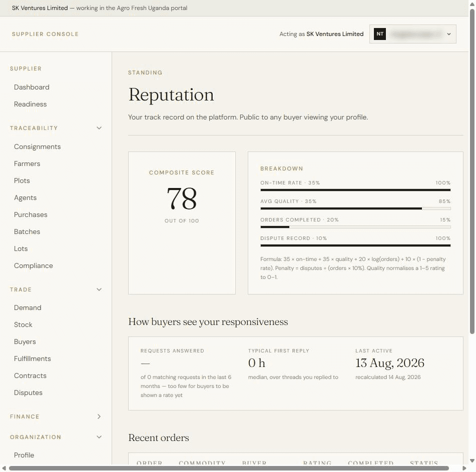Open Purchases in sidebar
This screenshot has width=476, height=472.
[31, 214]
